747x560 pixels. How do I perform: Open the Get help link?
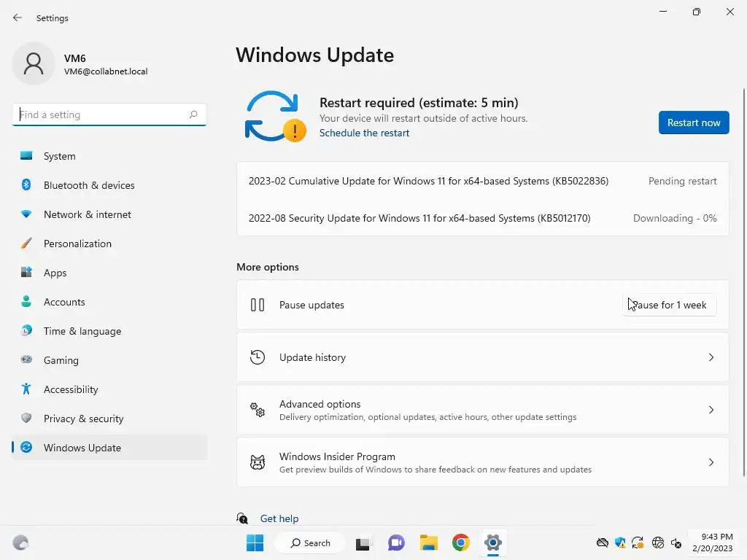coord(279,518)
